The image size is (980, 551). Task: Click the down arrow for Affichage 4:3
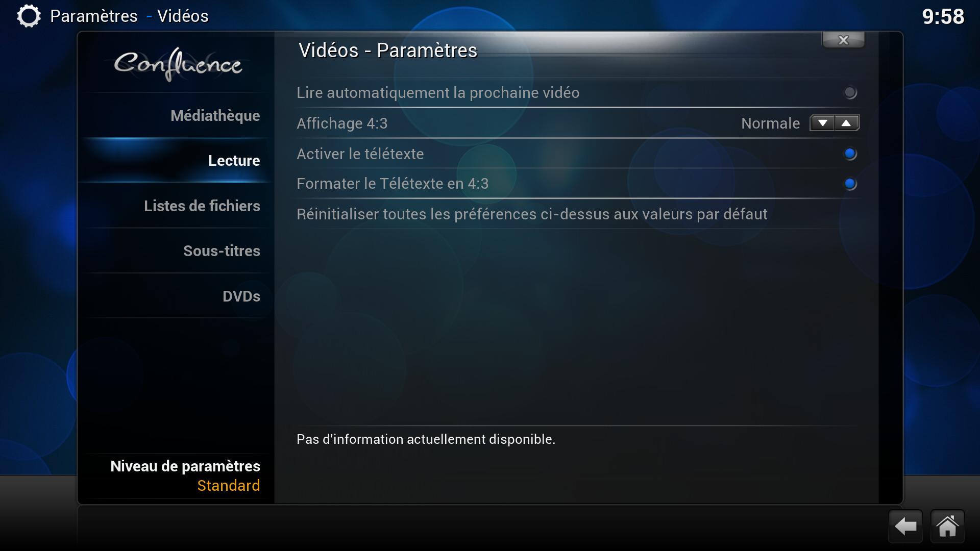click(822, 123)
